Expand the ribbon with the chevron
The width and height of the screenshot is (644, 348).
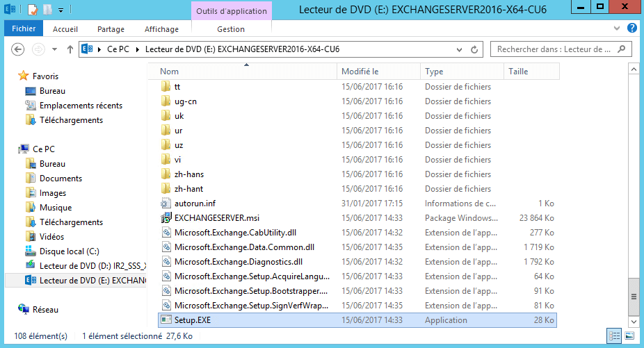617,28
